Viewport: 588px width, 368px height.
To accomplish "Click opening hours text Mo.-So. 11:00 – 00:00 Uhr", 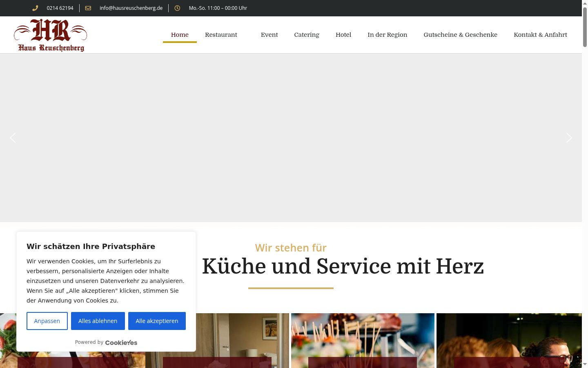I will coord(218,8).
